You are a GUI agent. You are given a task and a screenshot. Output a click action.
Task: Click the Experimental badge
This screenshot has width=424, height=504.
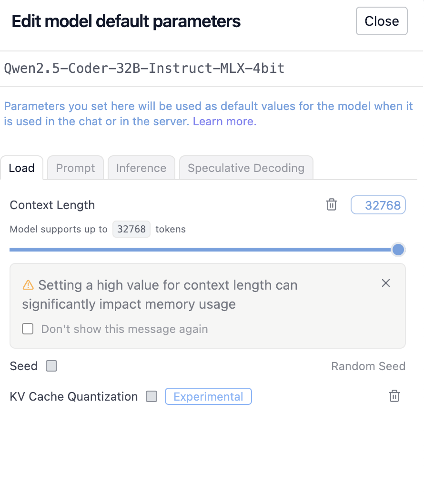click(x=208, y=396)
